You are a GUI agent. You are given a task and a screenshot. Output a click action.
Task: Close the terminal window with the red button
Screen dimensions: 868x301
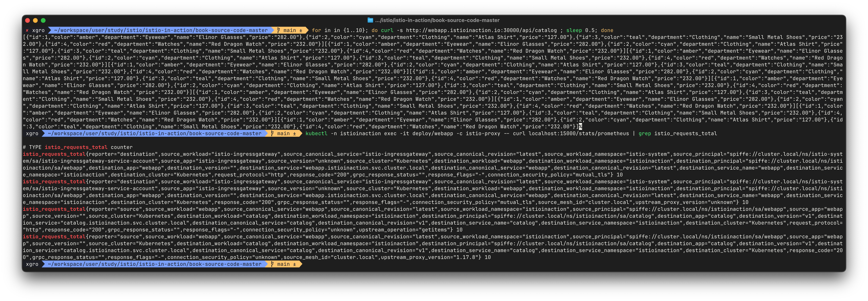point(28,20)
